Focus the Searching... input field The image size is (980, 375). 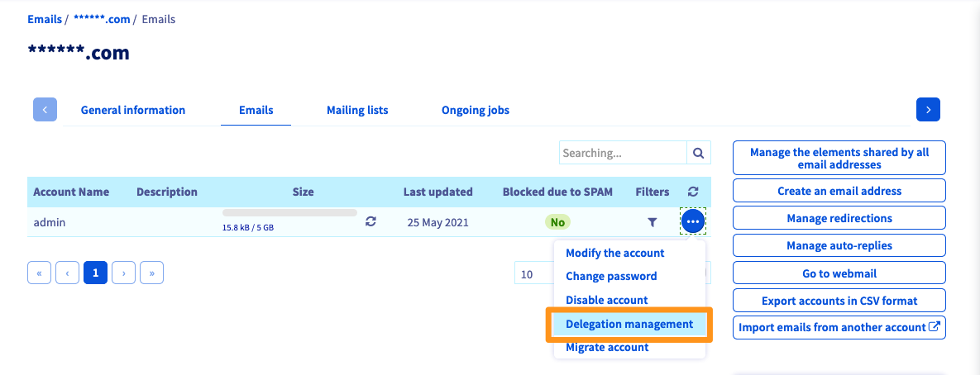coord(623,153)
